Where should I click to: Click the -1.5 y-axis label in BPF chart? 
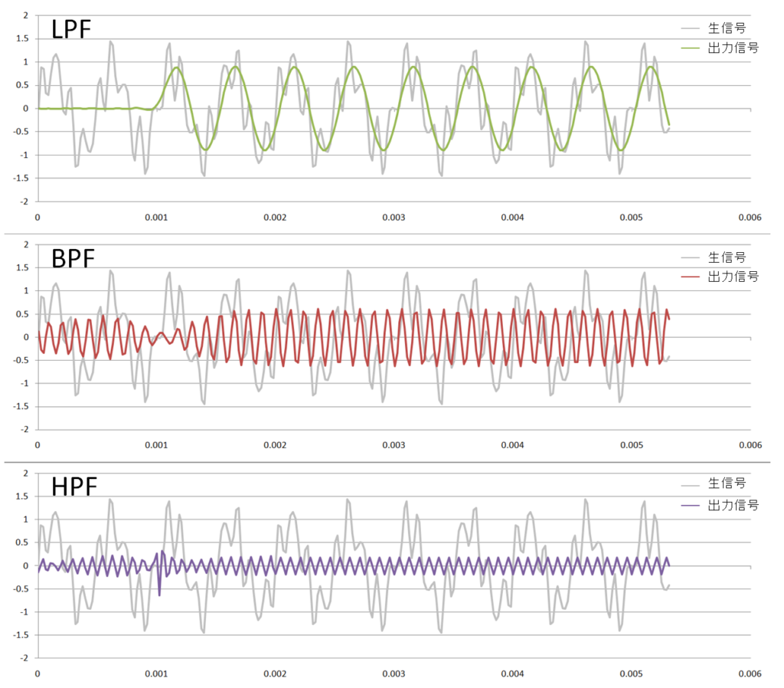20,407
